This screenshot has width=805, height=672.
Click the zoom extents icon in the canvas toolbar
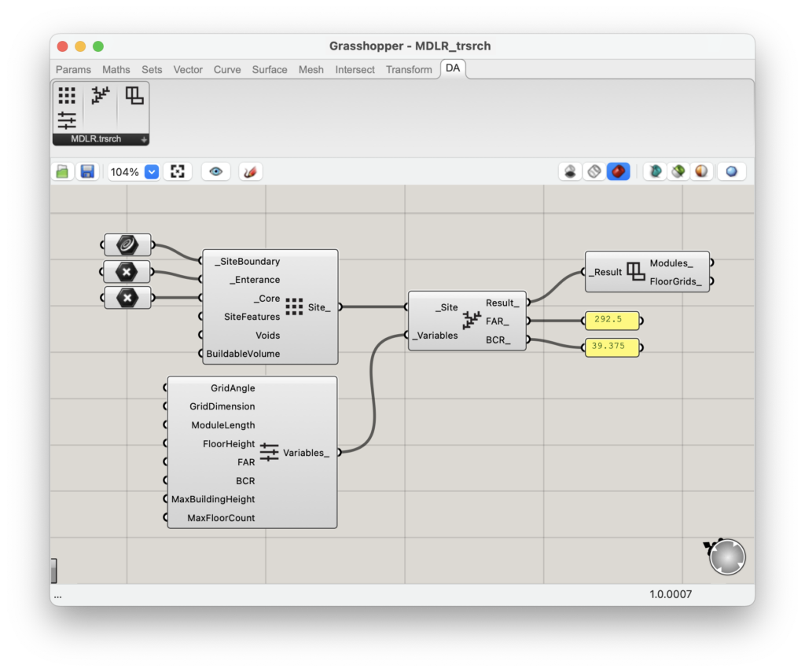[x=178, y=171]
